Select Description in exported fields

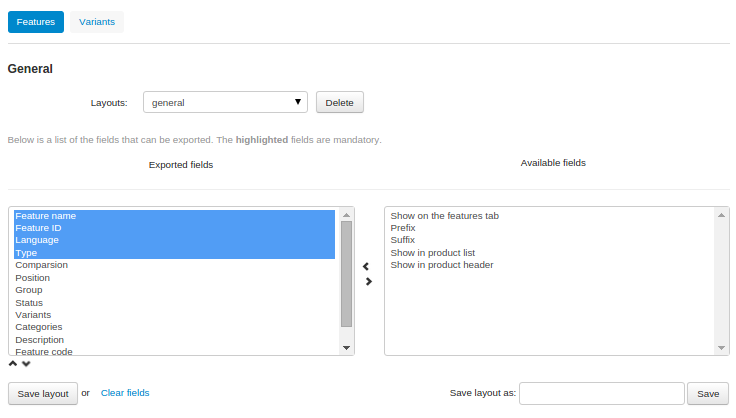tap(174, 340)
